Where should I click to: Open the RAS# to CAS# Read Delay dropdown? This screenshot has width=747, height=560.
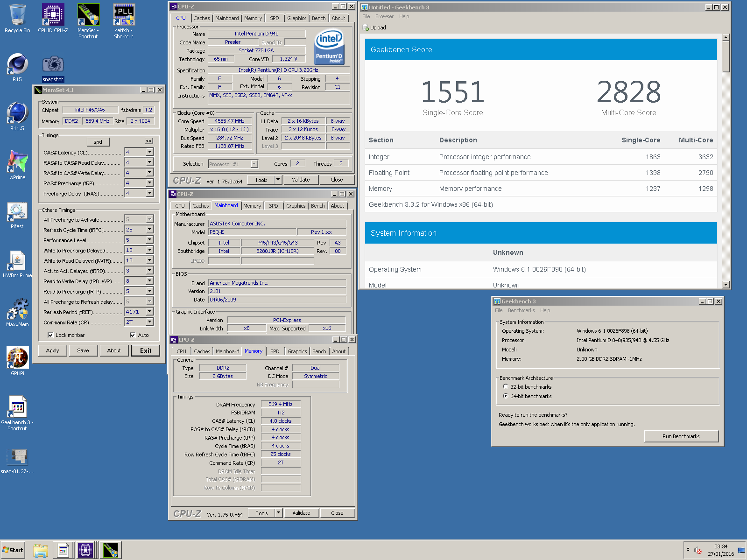tap(149, 162)
